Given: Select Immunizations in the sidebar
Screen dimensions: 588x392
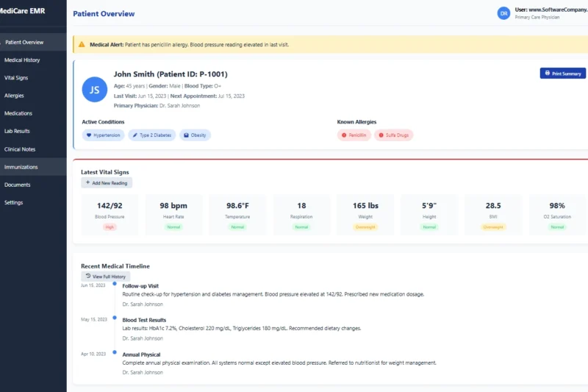Looking at the screenshot, I should (x=33, y=167).
